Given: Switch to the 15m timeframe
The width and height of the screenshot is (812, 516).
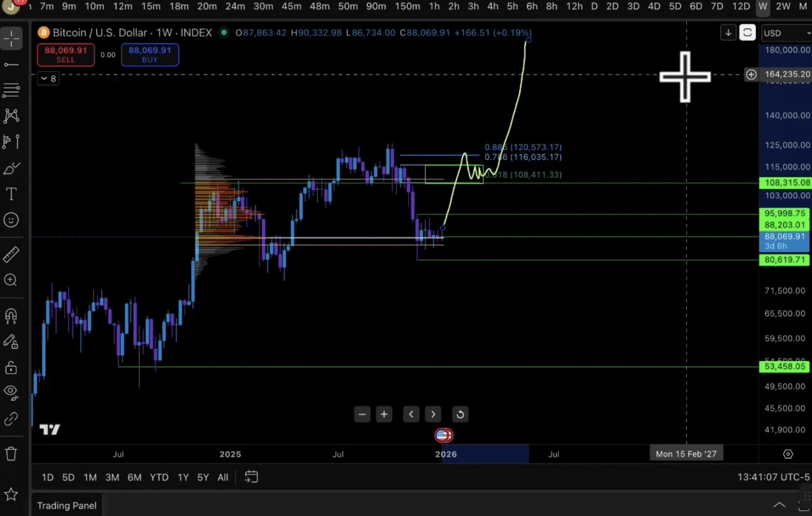Looking at the screenshot, I should (x=151, y=6).
